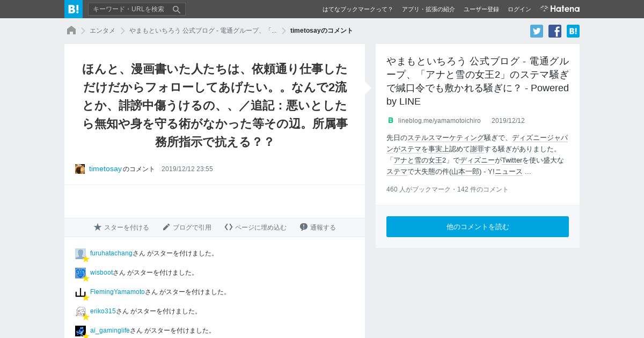Share comment on Facebook
The width and height of the screenshot is (644, 338).
555,31
